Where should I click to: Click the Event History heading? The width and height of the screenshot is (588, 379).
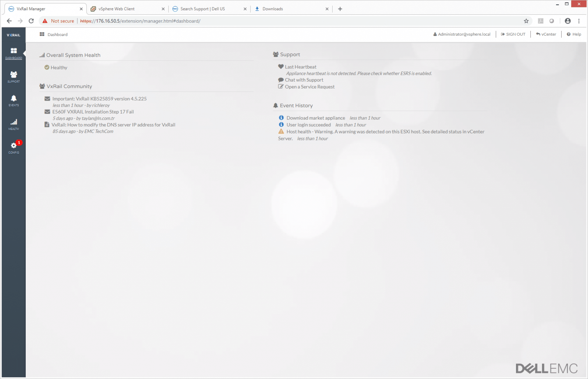(x=296, y=105)
